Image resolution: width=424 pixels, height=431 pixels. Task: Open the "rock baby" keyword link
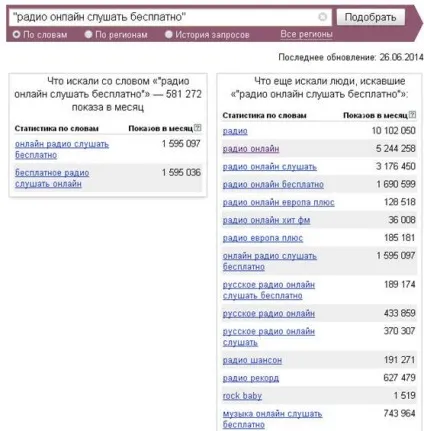(242, 396)
